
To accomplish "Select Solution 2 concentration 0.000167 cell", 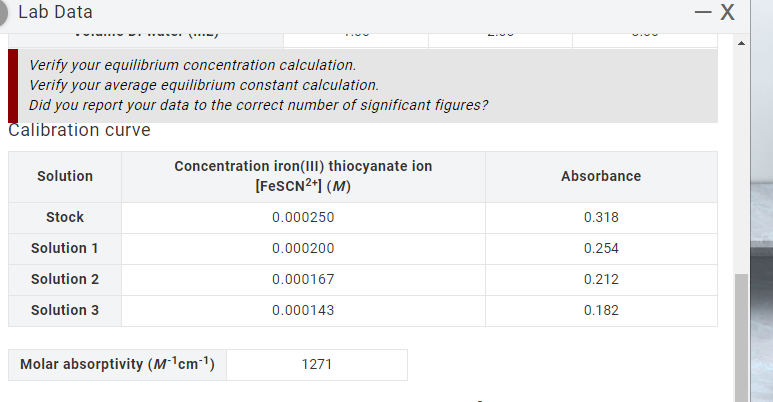I will click(x=303, y=280).
